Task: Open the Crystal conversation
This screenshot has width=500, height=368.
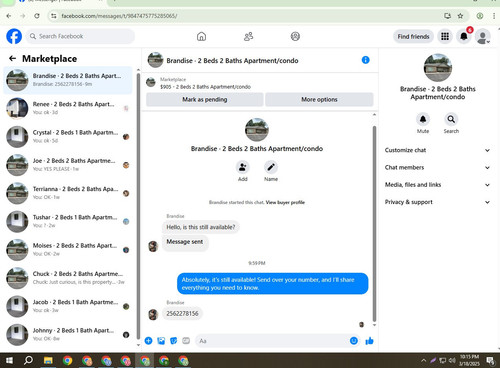Action: click(x=68, y=137)
